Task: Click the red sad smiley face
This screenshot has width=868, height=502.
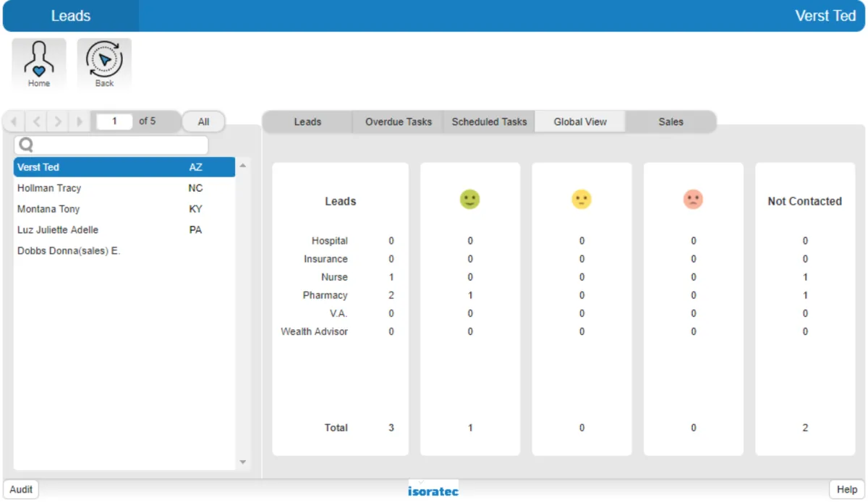Action: tap(693, 200)
